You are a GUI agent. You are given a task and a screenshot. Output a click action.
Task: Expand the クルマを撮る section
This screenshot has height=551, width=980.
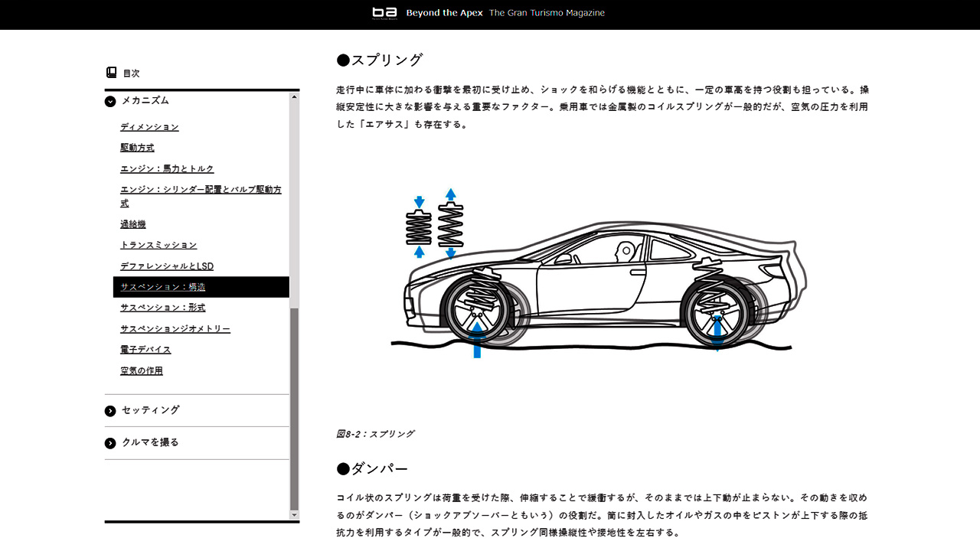pyautogui.click(x=110, y=443)
